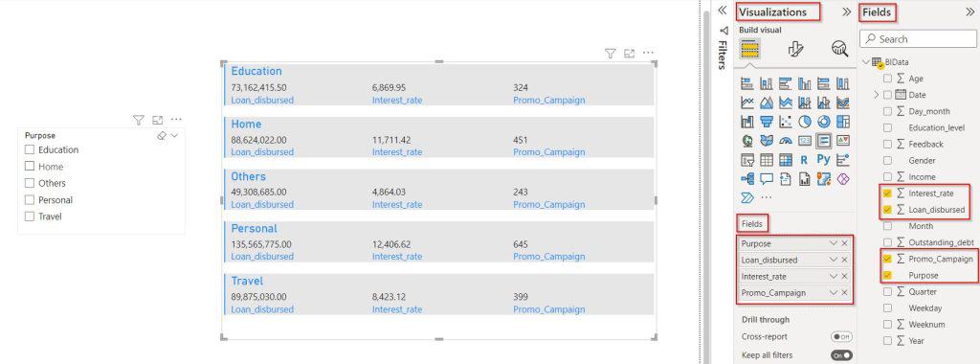Image resolution: width=980 pixels, height=364 pixels.
Task: Collapse the BIData table
Action: 866,62
